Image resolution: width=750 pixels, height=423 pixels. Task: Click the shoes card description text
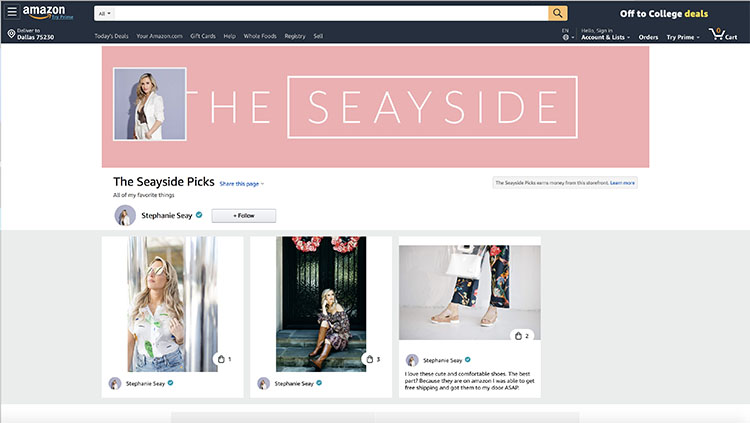click(x=470, y=381)
